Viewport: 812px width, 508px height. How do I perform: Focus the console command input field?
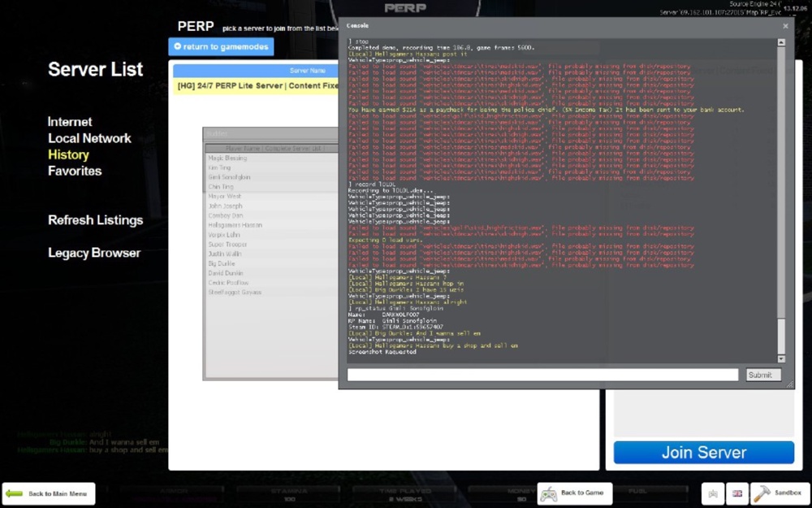click(x=542, y=375)
